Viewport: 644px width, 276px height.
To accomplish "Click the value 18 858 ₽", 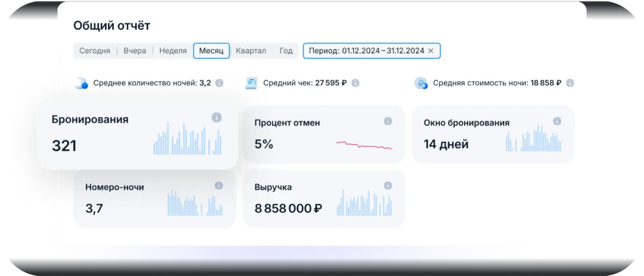I will (546, 83).
